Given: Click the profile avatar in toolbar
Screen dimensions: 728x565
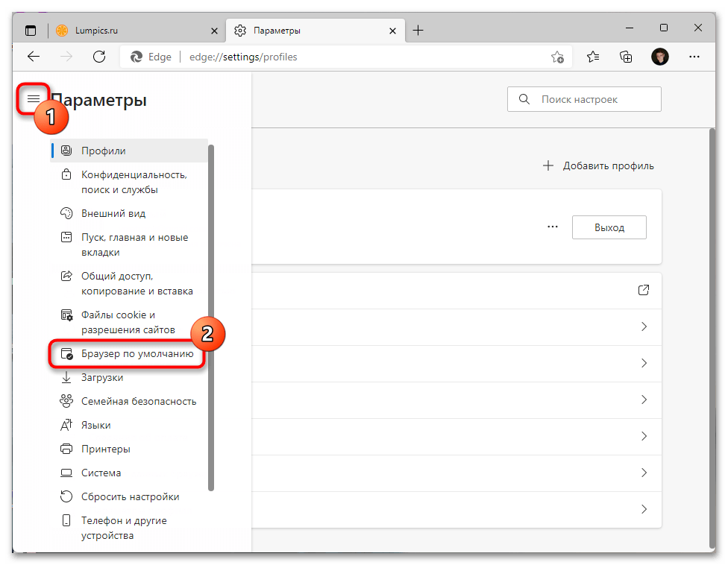Looking at the screenshot, I should pos(659,57).
